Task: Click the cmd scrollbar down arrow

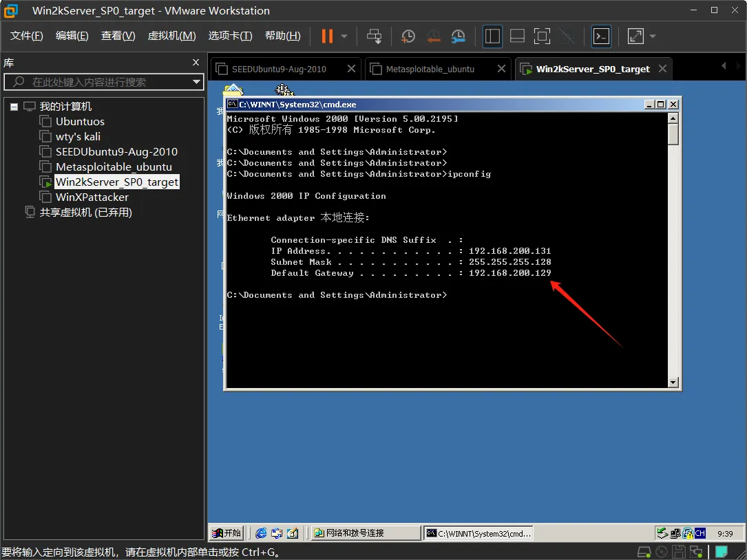Action: point(673,382)
